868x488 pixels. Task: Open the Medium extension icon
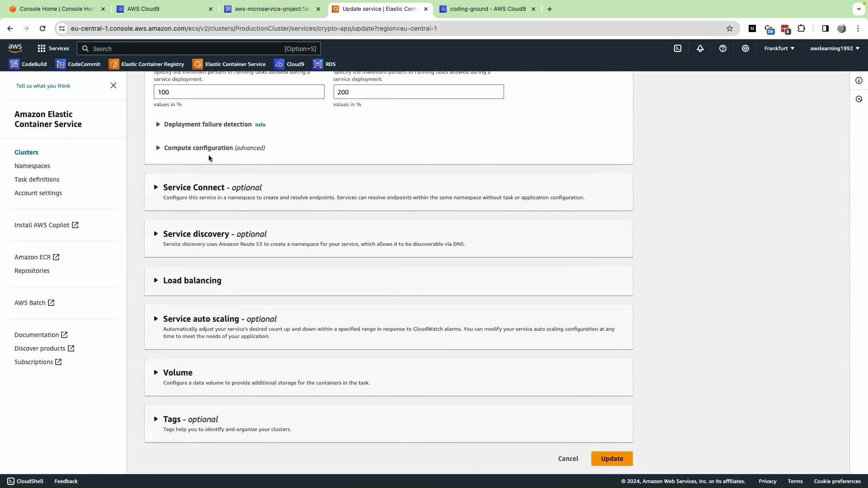(x=752, y=28)
